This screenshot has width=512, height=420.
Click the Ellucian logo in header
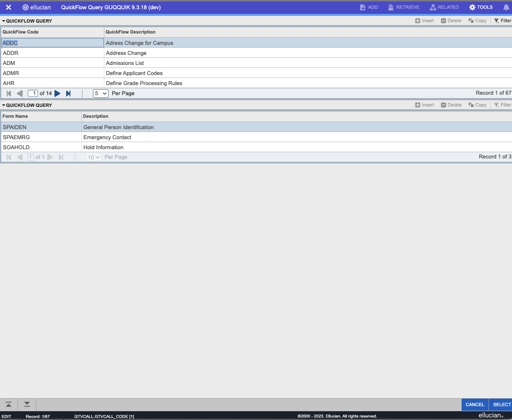click(37, 7)
